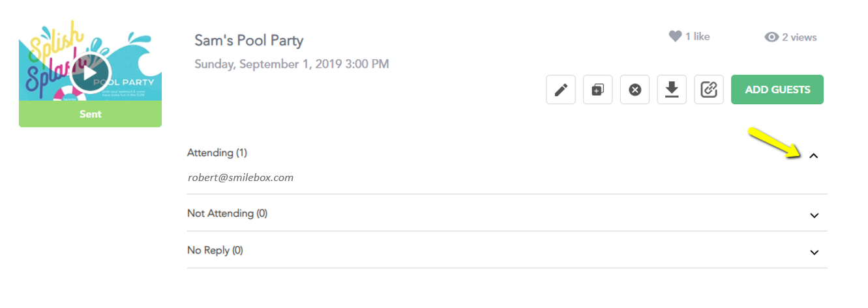The width and height of the screenshot is (868, 308).
Task: Click the cancel event X icon
Action: [x=635, y=90]
